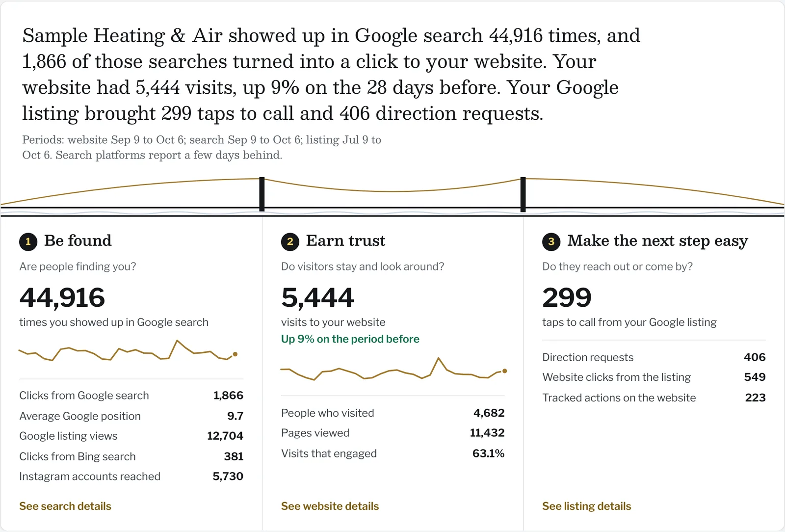The height and width of the screenshot is (532, 785).
Task: Click the number 1 step badge
Action: (x=28, y=241)
